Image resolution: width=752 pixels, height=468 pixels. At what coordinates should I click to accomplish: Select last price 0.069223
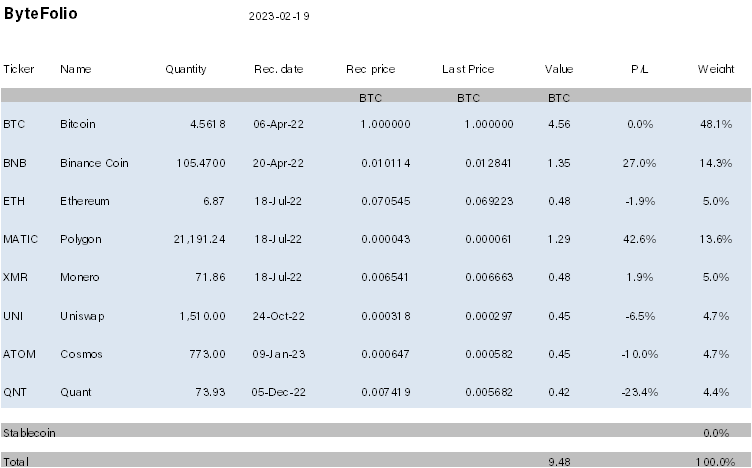pos(489,201)
